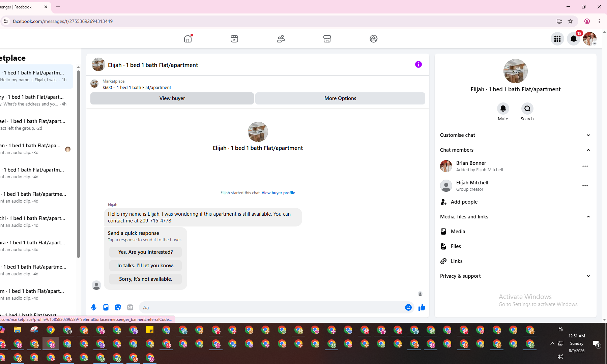Open the audio clip chat from 3d ago
The width and height of the screenshot is (607, 364).
click(36, 149)
